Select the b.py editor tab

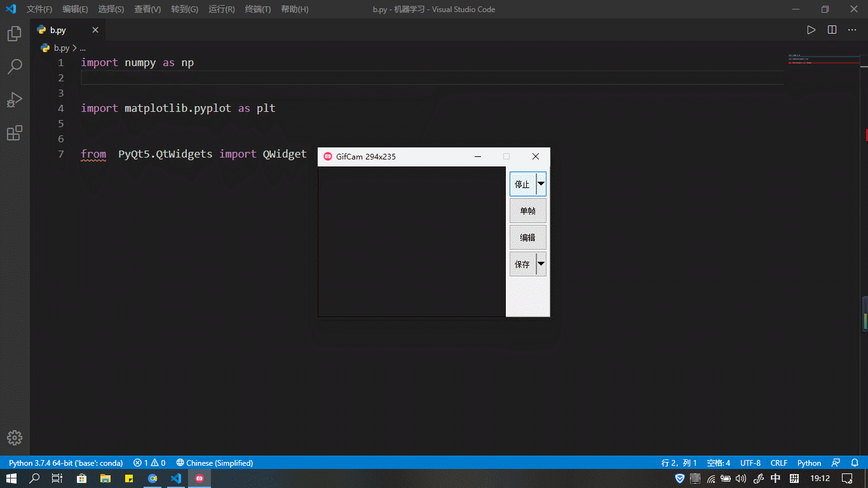pyautogui.click(x=58, y=29)
